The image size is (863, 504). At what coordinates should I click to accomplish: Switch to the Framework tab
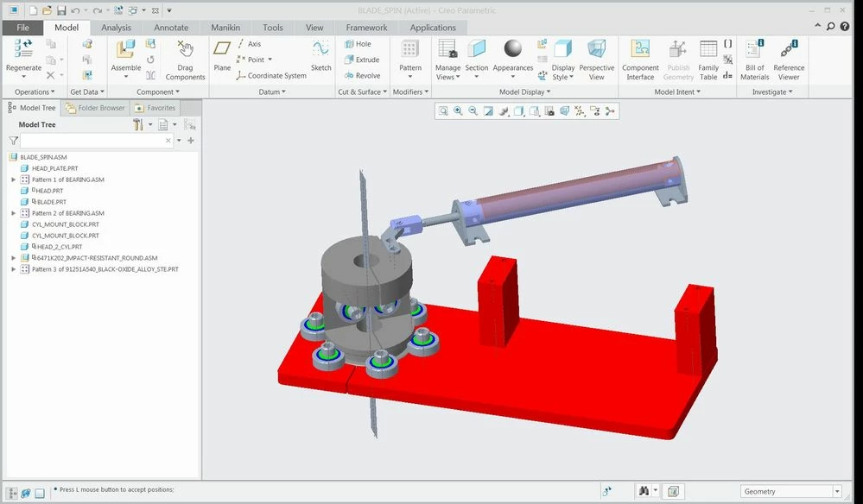pyautogui.click(x=366, y=28)
